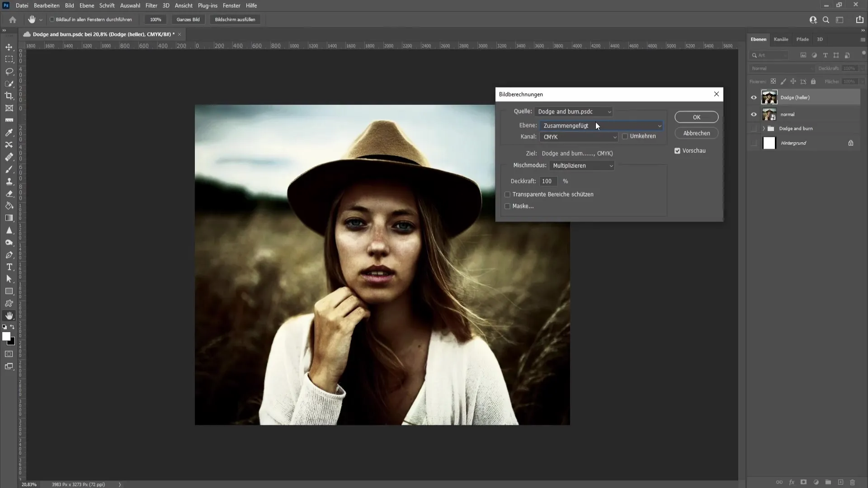Image resolution: width=868 pixels, height=488 pixels.
Task: Select the Hand tool
Action: [9, 315]
